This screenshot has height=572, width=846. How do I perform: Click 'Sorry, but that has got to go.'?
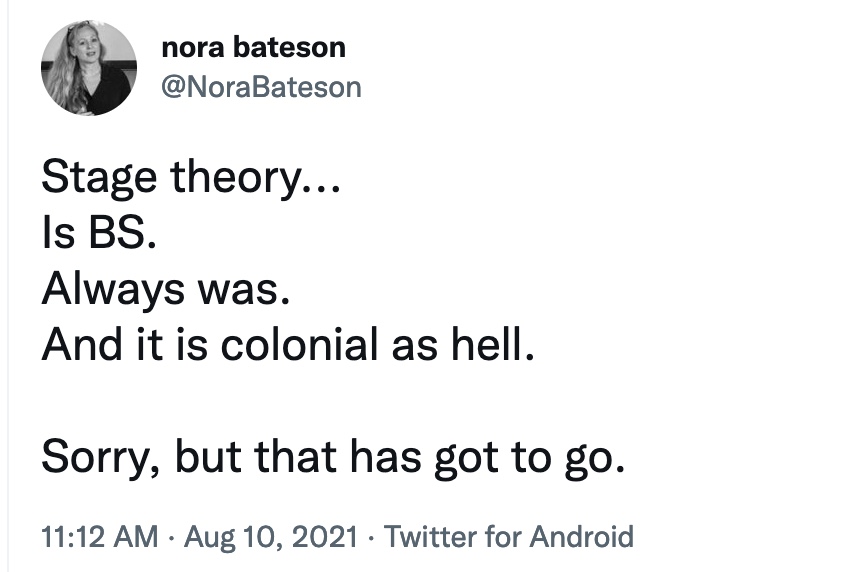[333, 458]
